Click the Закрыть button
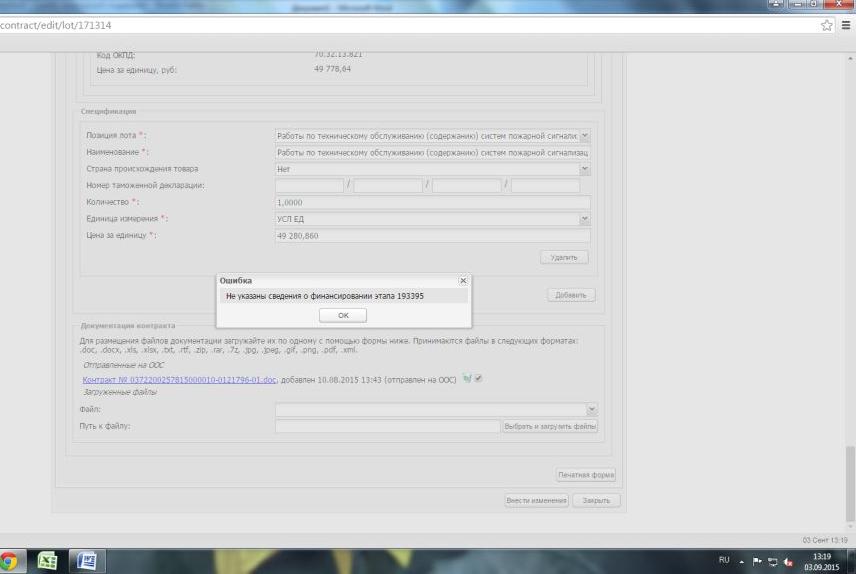This screenshot has height=574, width=856. coord(596,500)
